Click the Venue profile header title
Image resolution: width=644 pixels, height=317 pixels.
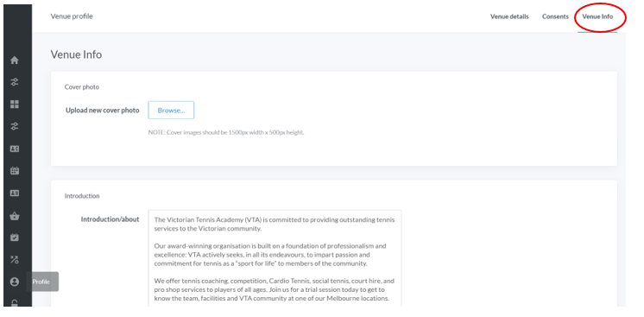click(x=72, y=16)
